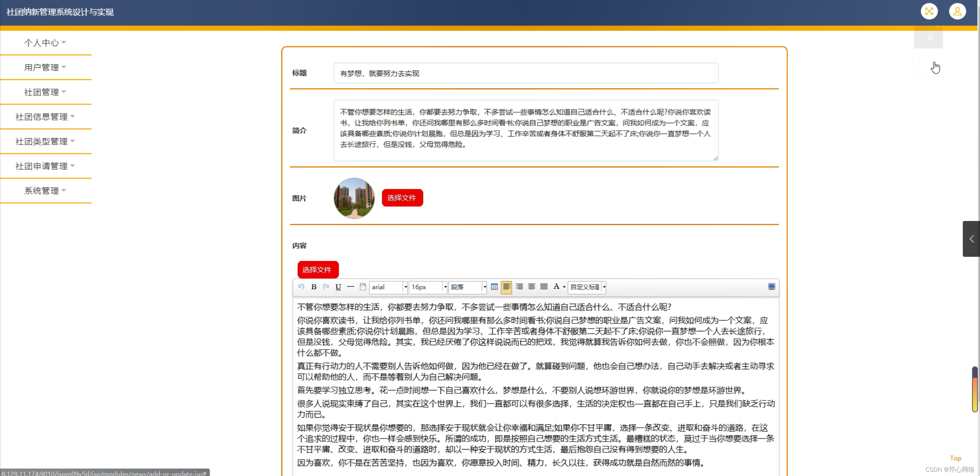980x476 pixels.
Task: Open the 段落 paragraph format dropdown
Action: (467, 287)
